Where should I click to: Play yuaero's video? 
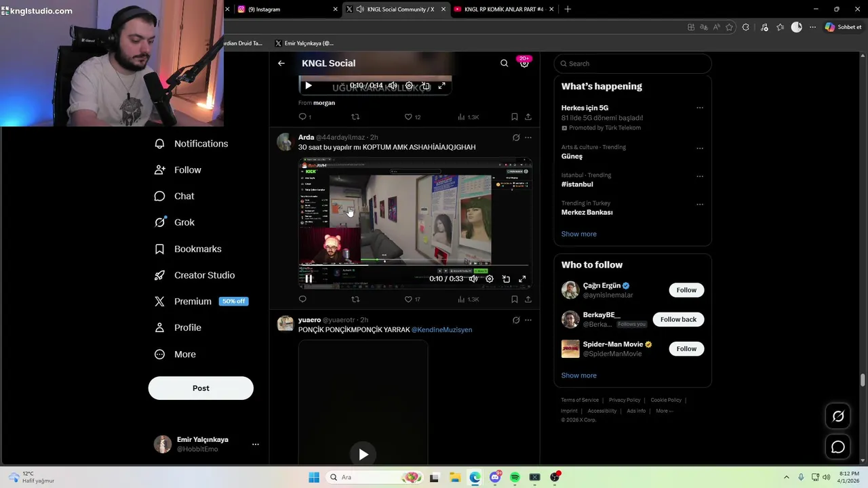coord(363,454)
